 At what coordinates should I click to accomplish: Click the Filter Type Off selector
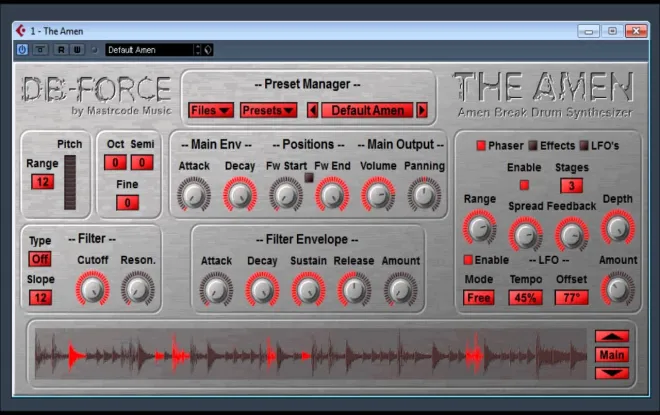tap(40, 259)
